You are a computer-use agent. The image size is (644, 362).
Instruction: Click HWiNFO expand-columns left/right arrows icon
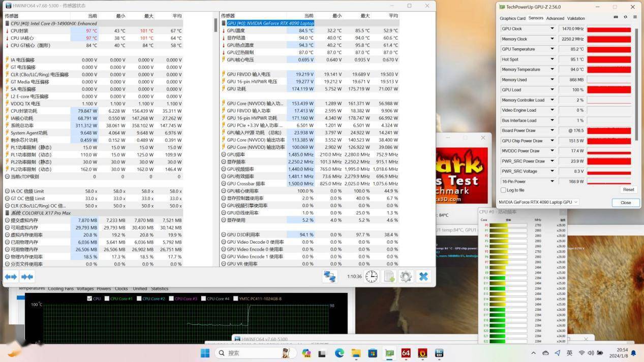click(x=11, y=277)
